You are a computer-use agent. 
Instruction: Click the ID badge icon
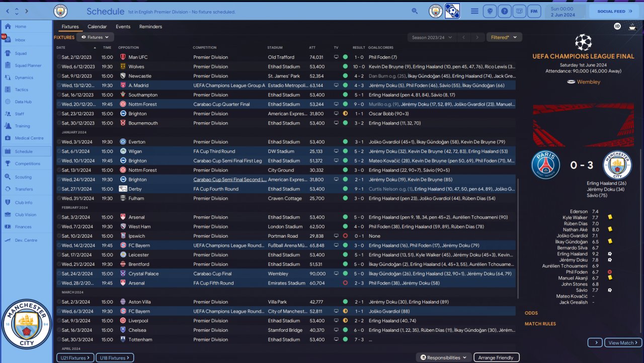617,26
